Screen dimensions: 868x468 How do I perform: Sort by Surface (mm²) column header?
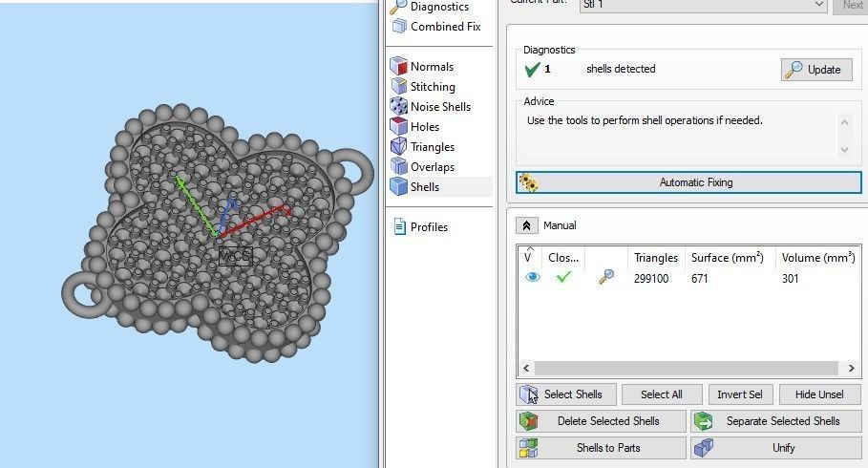pyautogui.click(x=728, y=258)
